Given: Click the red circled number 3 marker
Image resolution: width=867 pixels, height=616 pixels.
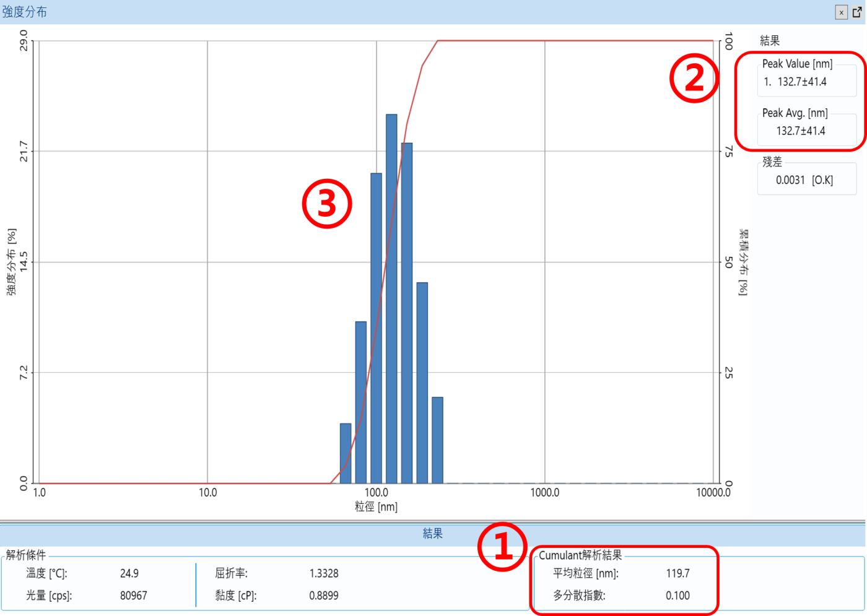Looking at the screenshot, I should pyautogui.click(x=327, y=204).
